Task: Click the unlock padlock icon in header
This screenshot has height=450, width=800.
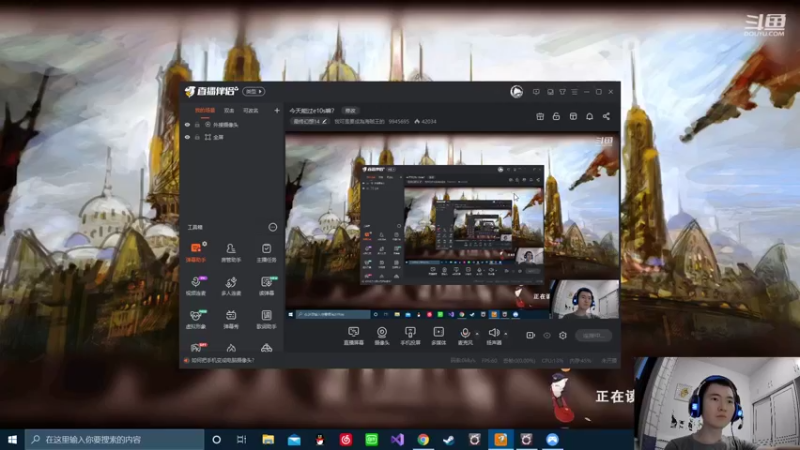Action: [x=556, y=116]
